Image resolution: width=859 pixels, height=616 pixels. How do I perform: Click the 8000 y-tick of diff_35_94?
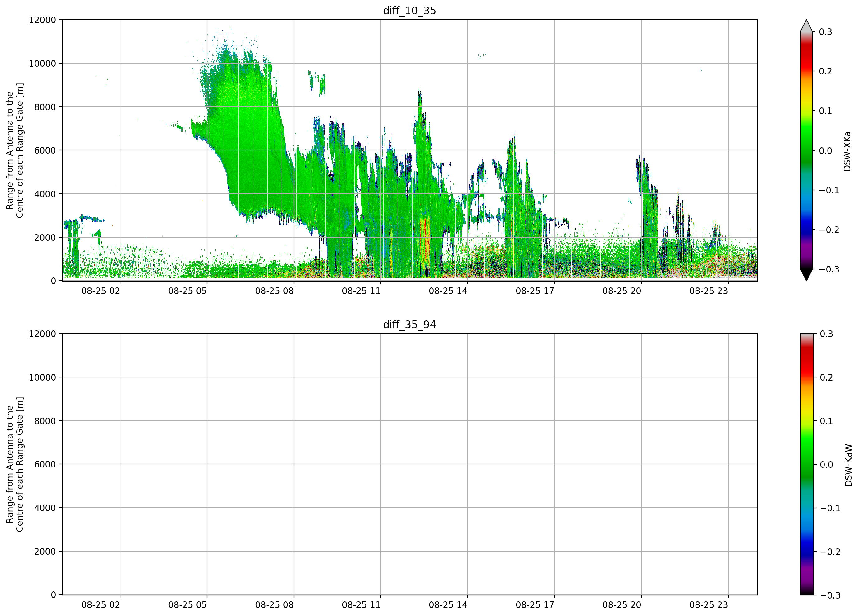tap(45, 421)
